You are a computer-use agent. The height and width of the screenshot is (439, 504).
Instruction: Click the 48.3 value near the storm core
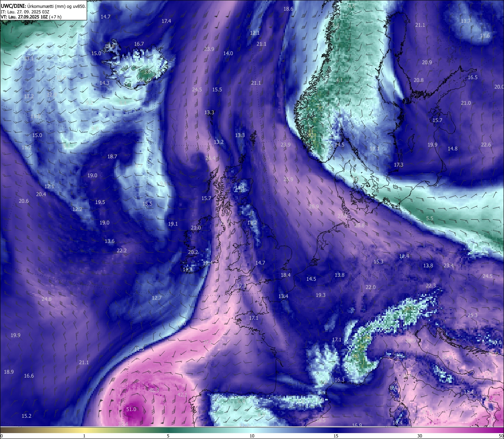tap(154, 390)
